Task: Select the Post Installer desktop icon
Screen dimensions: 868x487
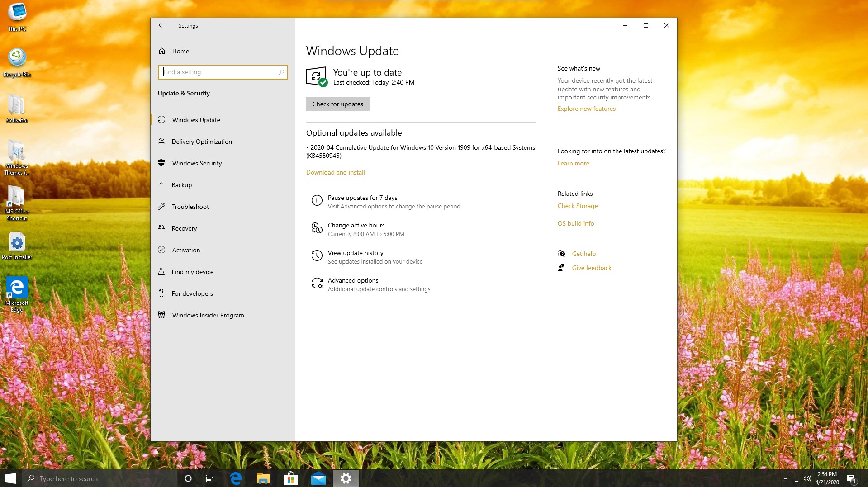Action: [x=17, y=246]
